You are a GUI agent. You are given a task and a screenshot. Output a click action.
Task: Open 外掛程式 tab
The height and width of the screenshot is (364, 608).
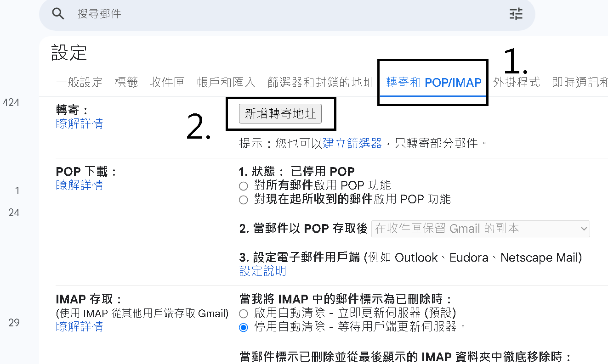click(x=517, y=83)
